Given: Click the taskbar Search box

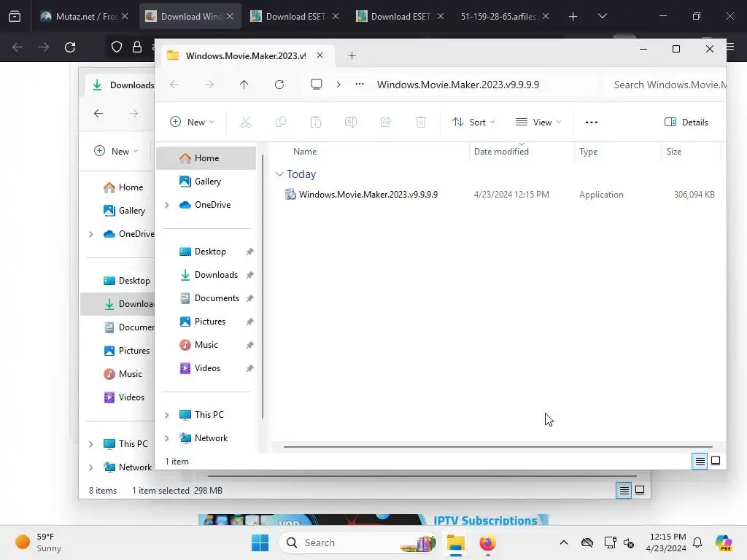Looking at the screenshot, I should (x=357, y=542).
